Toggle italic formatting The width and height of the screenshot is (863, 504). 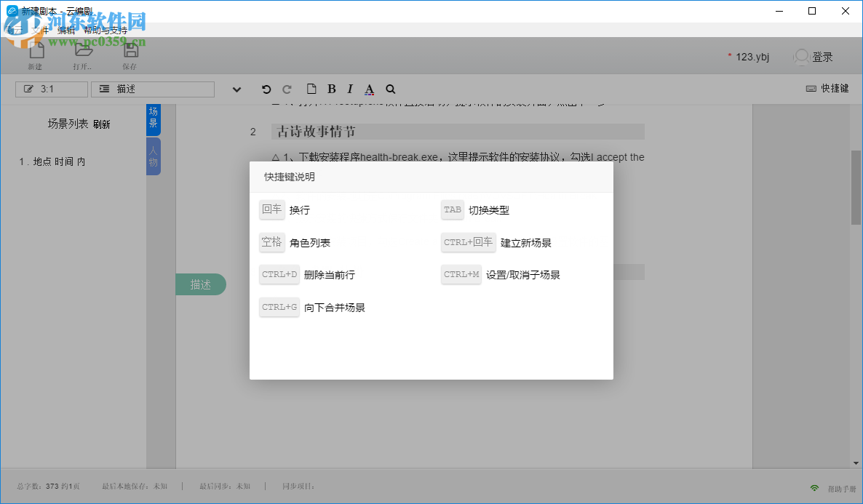click(x=349, y=89)
